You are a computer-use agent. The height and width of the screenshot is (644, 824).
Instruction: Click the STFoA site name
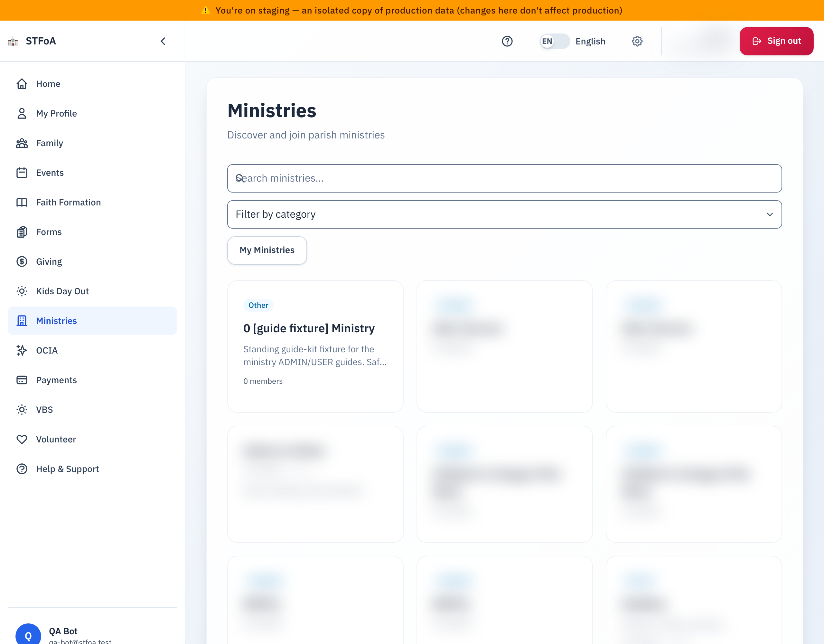pos(41,41)
